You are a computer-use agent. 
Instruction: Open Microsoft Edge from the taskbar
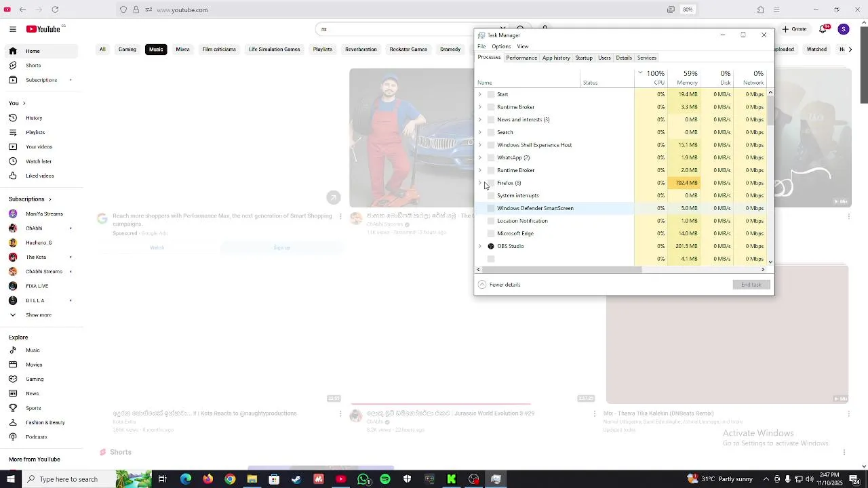click(186, 479)
